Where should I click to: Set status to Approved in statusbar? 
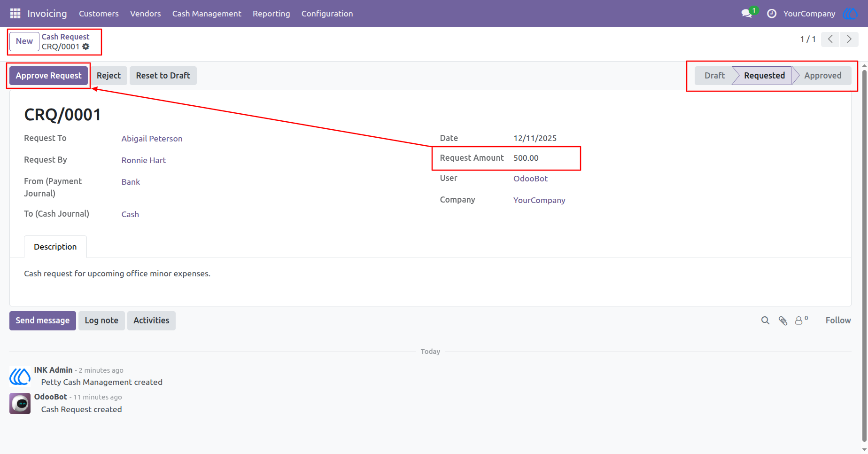(x=822, y=76)
